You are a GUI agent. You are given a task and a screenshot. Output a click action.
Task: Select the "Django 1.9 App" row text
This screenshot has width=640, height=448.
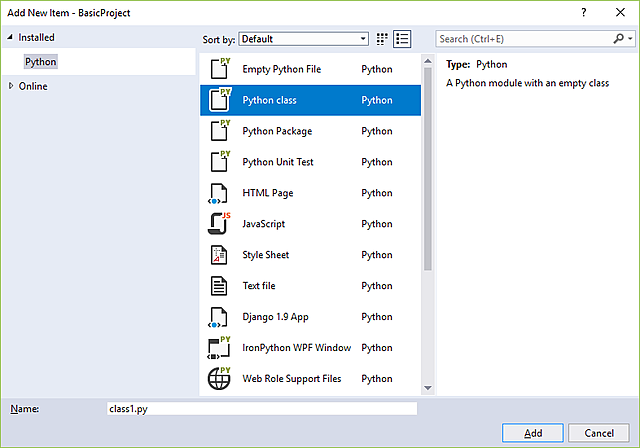pyautogui.click(x=276, y=317)
